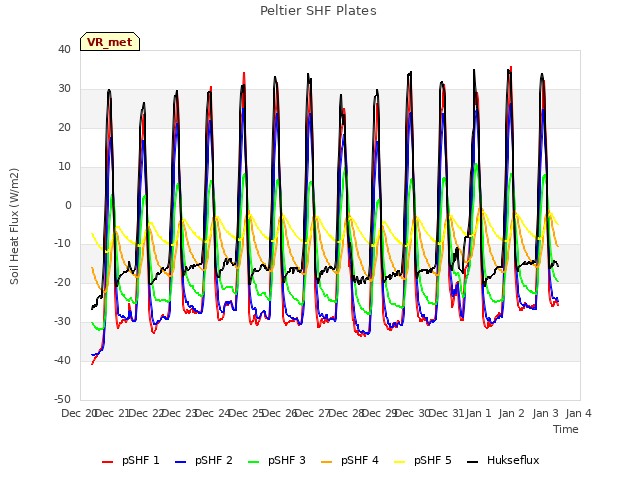This screenshot has width=640, height=480.
Task: Click the Jan 1 x-axis tick label
Action: 479,413
